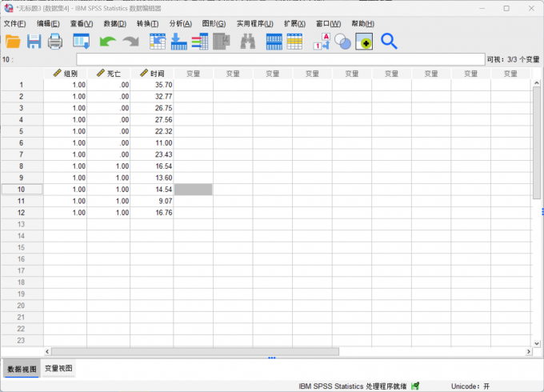Select the cell containing 23.43
Image resolution: width=544 pixels, height=392 pixels.
coord(152,154)
